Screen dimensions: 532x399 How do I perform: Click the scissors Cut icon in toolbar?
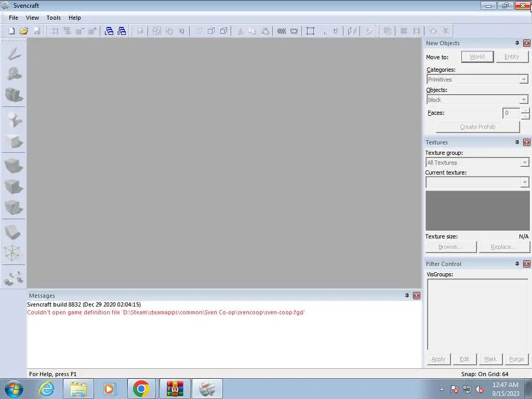coord(240,31)
